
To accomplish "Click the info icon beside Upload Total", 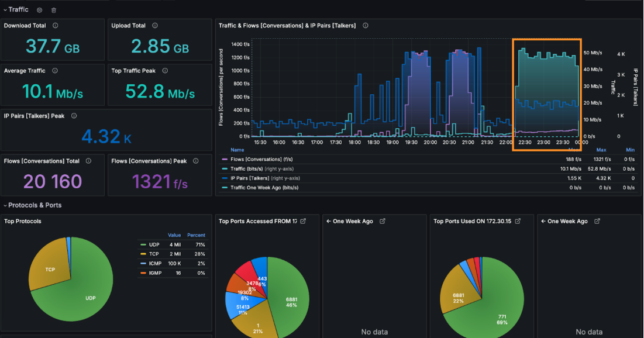I will pos(156,26).
